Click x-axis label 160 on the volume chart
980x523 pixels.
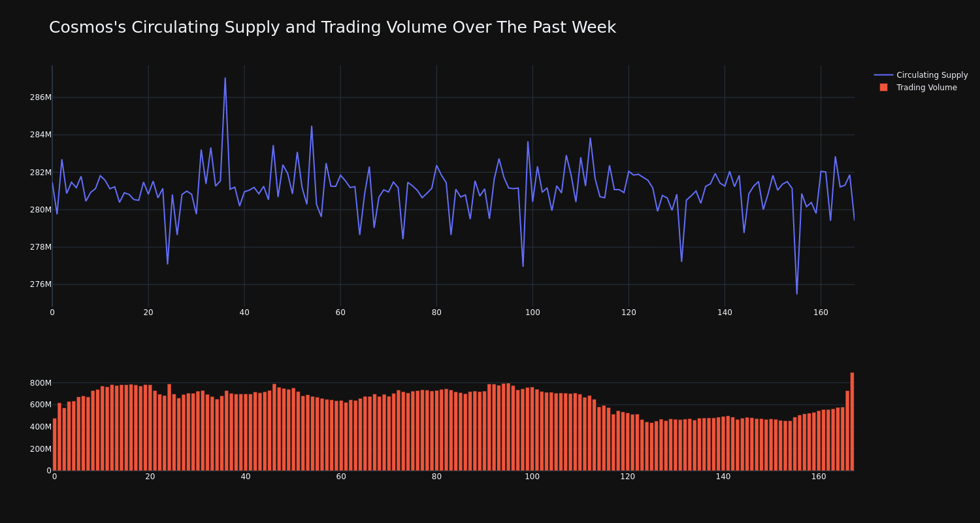[819, 477]
